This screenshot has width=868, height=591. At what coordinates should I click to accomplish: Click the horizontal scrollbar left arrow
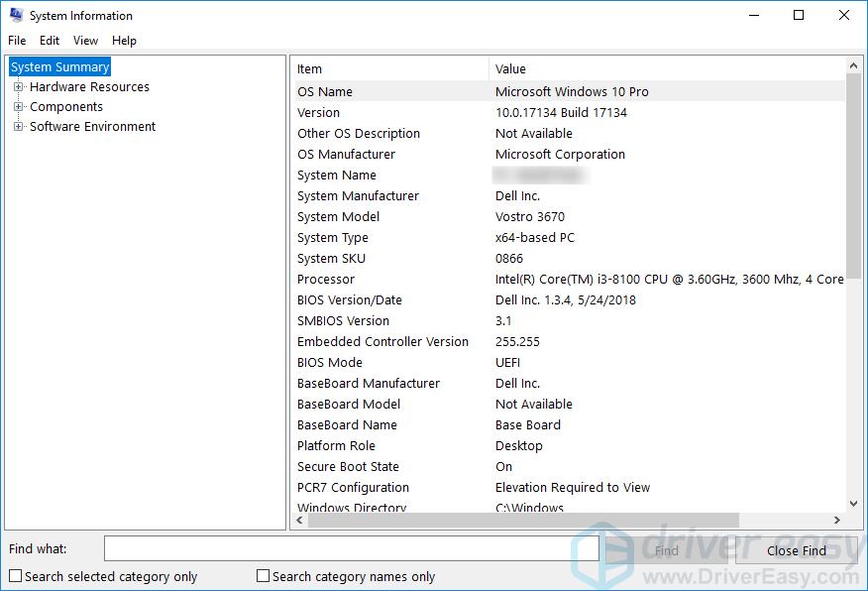(x=299, y=521)
